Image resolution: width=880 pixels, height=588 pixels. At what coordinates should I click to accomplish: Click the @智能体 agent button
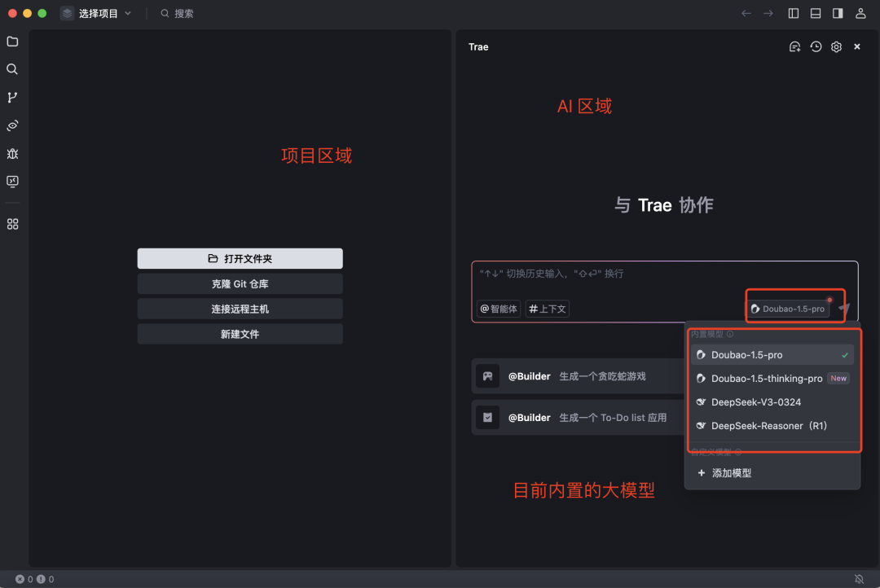[499, 309]
